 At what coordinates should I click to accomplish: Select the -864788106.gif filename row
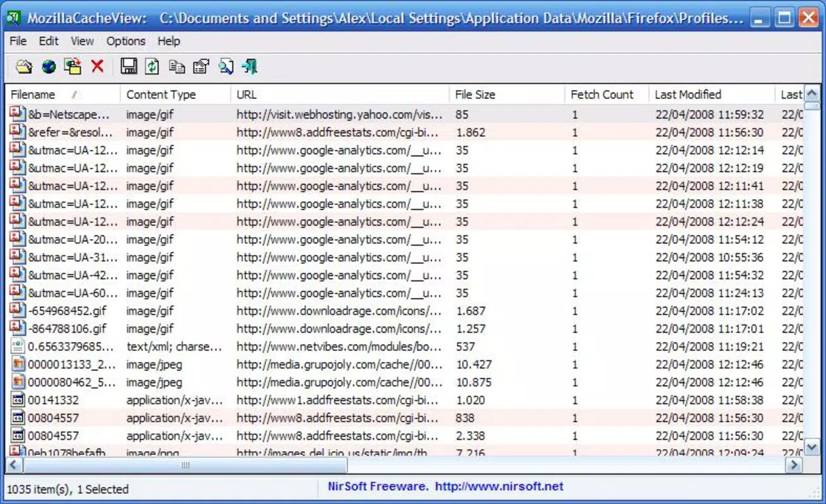click(67, 329)
